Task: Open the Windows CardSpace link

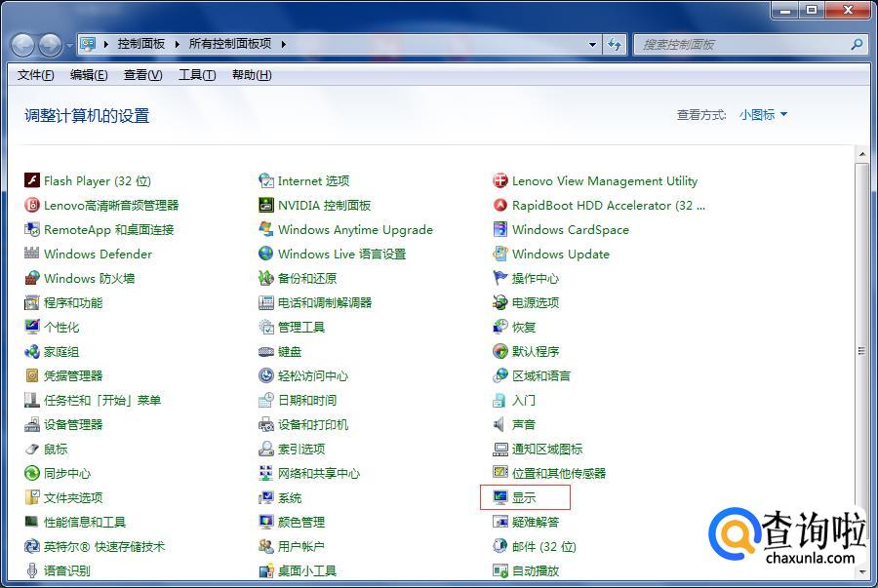Action: [571, 229]
